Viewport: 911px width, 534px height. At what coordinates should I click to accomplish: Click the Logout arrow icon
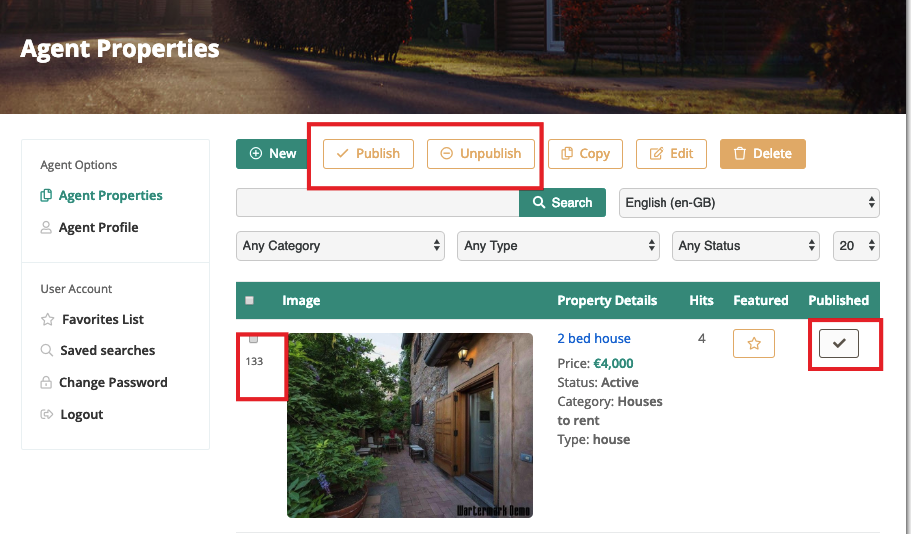(x=46, y=415)
